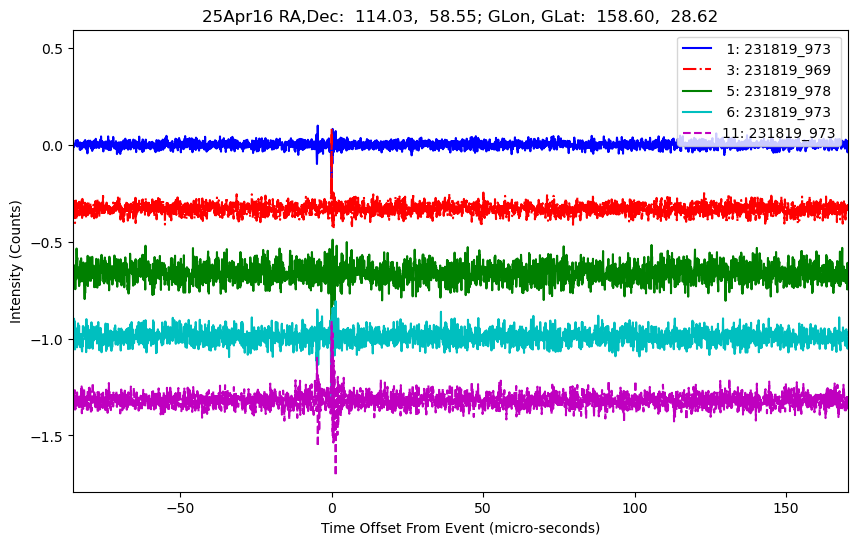Click the red dash-dot legend swatch for entry 3
This screenshot has height=545, width=858.
pyautogui.click(x=700, y=70)
